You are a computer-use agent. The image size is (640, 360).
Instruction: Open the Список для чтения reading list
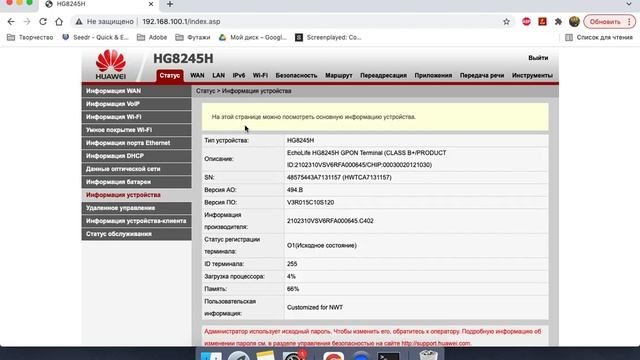599,37
